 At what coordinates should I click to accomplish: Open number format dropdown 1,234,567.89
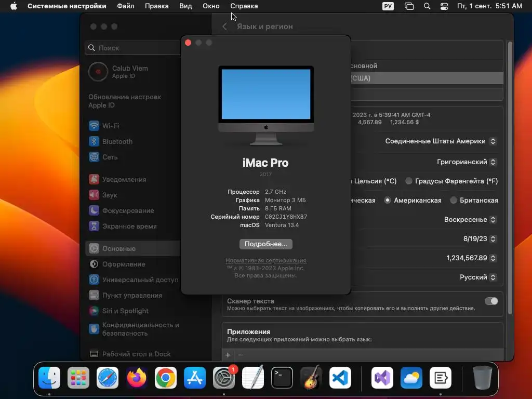471,258
